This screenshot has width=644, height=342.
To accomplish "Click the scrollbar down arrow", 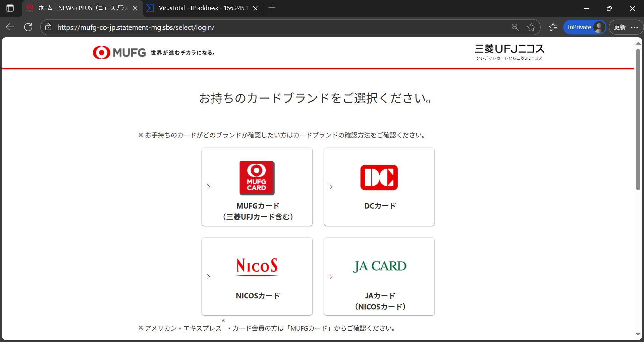I will click(x=638, y=334).
